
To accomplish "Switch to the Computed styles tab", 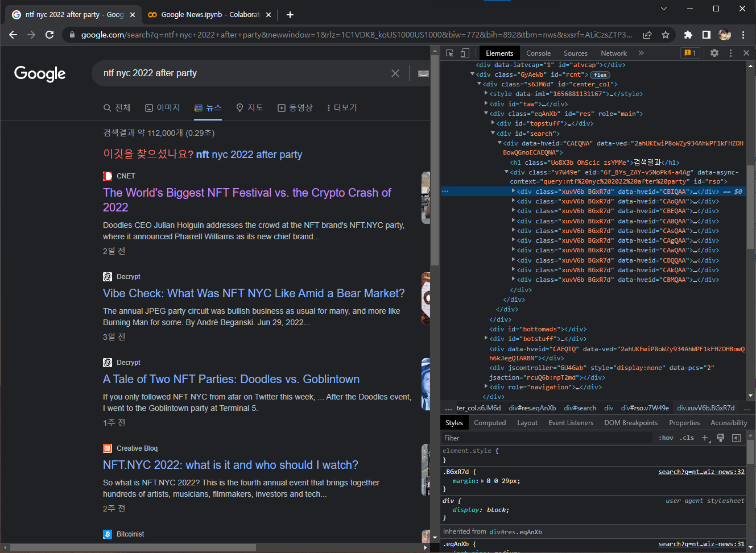I will [490, 423].
